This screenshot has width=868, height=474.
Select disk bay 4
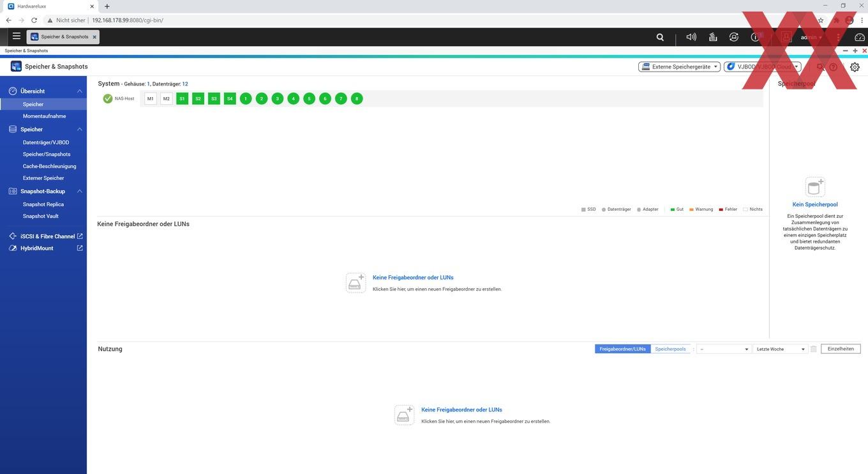[293, 98]
